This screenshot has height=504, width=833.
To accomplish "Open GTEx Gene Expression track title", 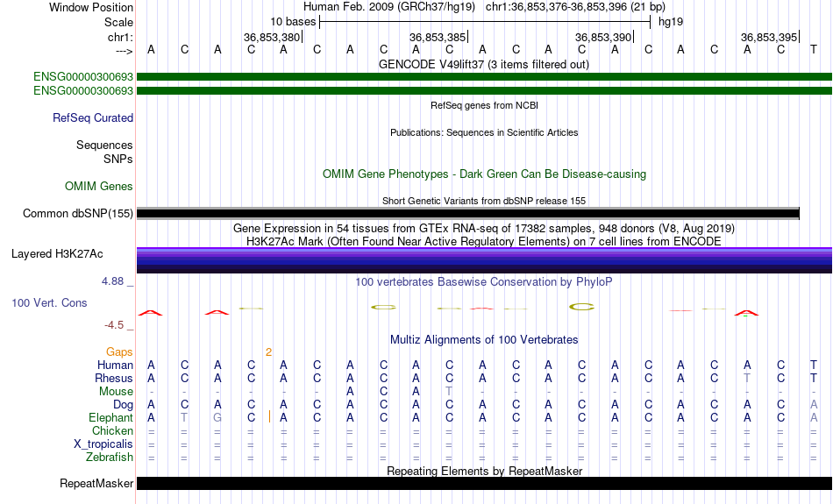I will (x=484, y=229).
